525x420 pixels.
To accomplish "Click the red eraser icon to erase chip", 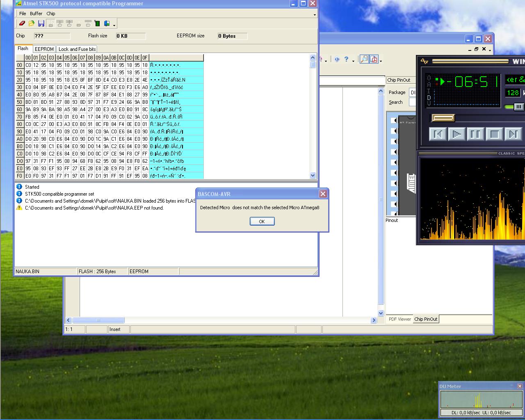I will [x=22, y=24].
